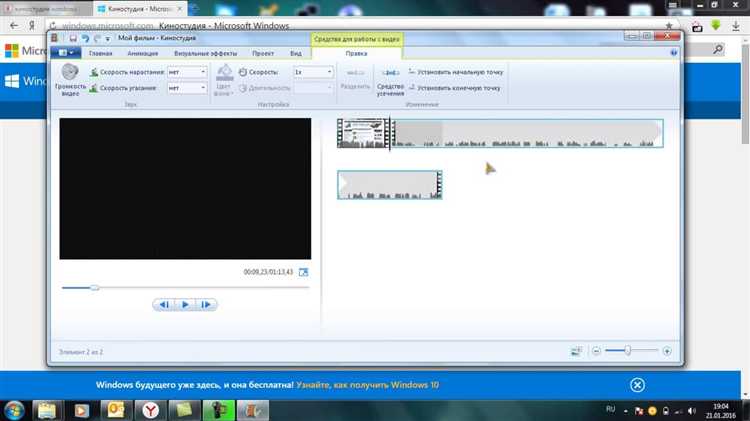Select the Правка tab

coord(356,53)
